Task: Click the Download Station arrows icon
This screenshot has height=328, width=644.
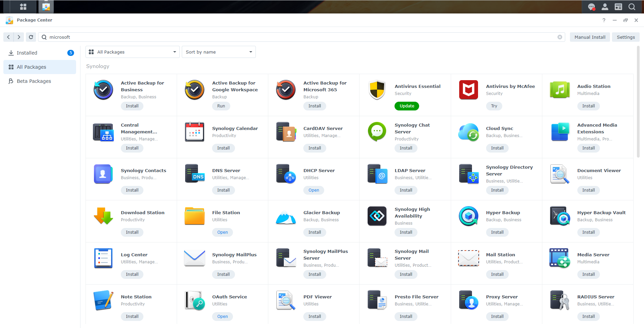Action: tap(103, 216)
